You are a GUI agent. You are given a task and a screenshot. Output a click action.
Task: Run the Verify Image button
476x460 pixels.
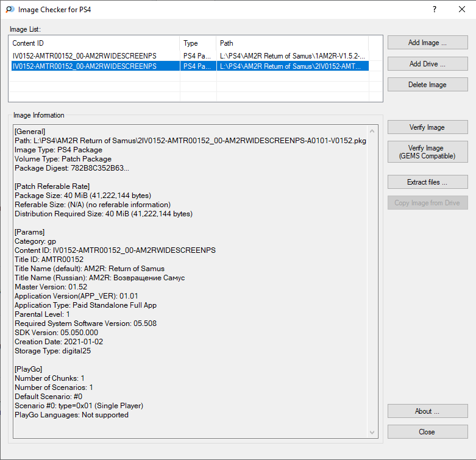click(x=427, y=127)
